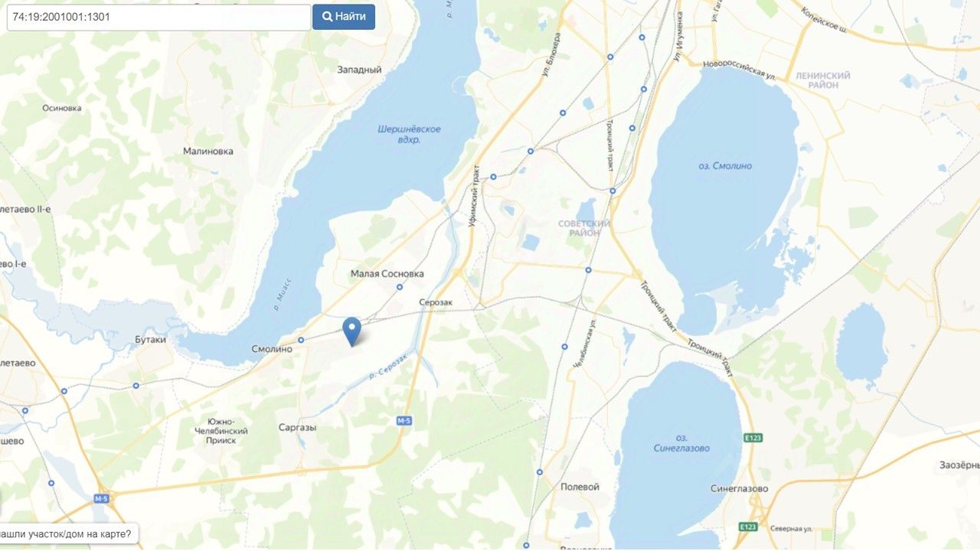Screen dimensions: 980x551
Task: Click the M-5 highway shield near Саргазы
Action: click(404, 421)
